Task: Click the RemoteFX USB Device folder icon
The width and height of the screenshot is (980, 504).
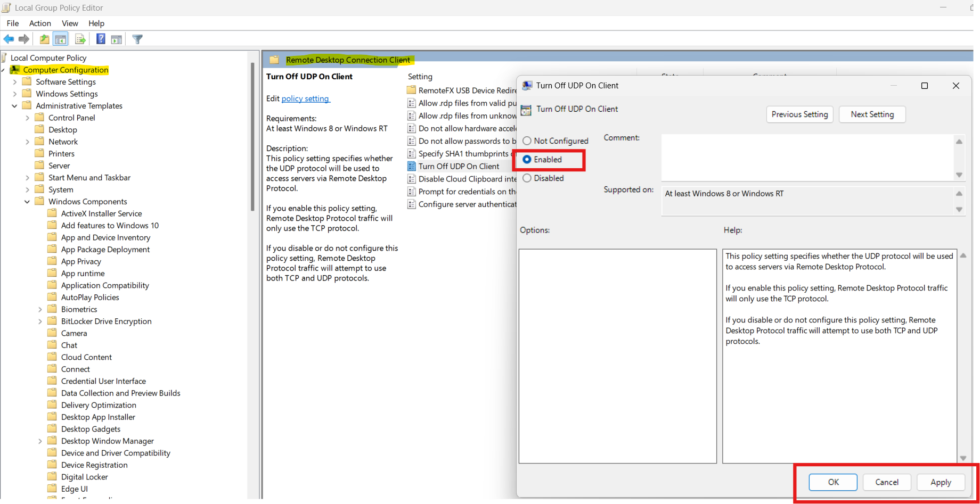Action: (411, 90)
